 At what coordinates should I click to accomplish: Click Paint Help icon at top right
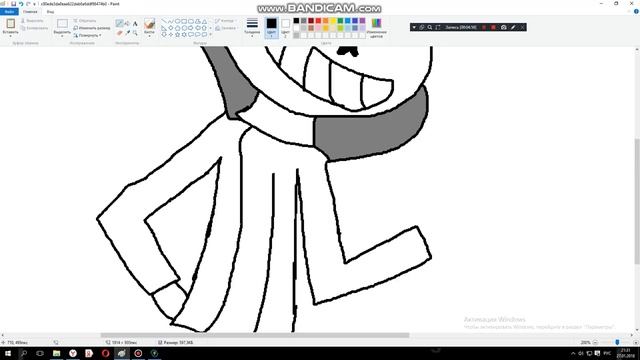636,11
